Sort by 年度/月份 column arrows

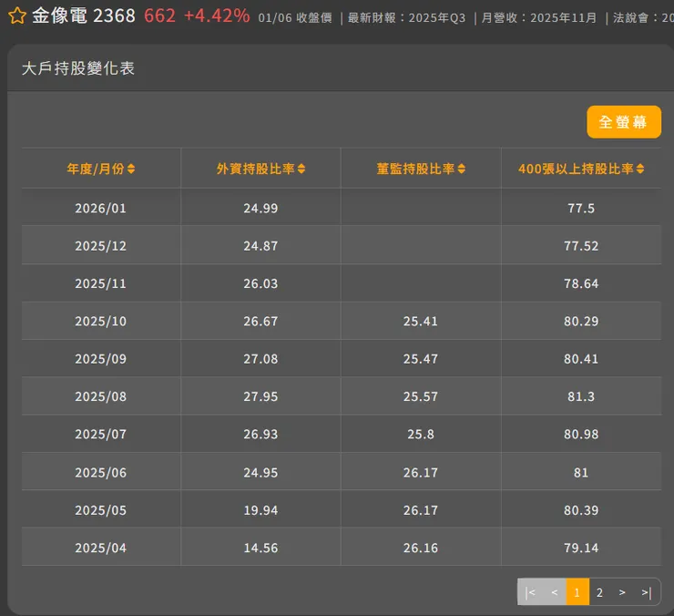pos(131,169)
